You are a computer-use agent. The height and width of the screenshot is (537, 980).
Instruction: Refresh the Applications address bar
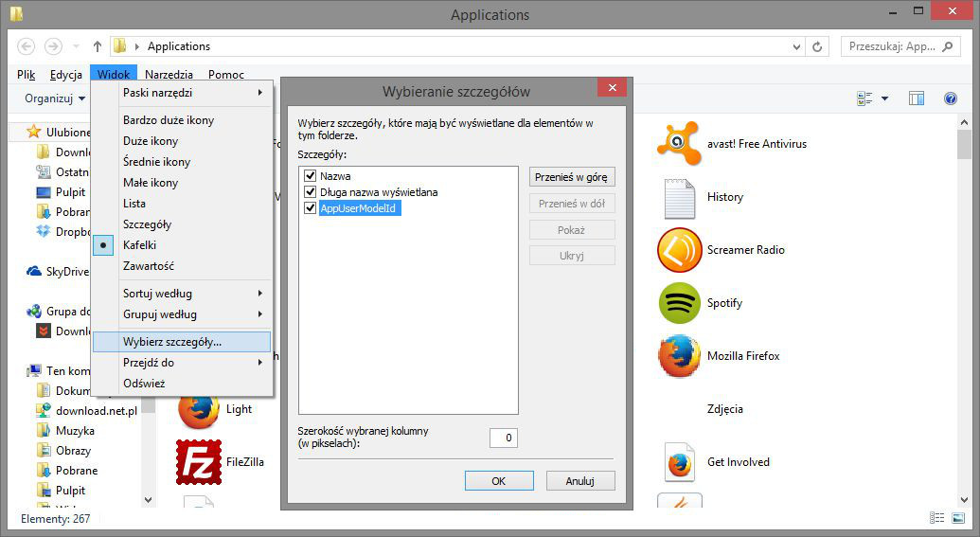pyautogui.click(x=817, y=46)
